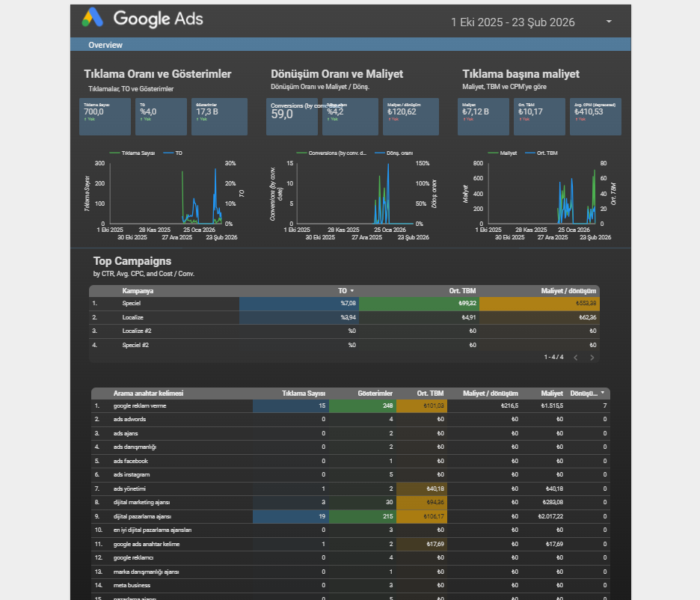Click the orange Maliyet / dönüşüm cell for Speciel
The width and height of the screenshot is (700, 600).
[x=538, y=304]
